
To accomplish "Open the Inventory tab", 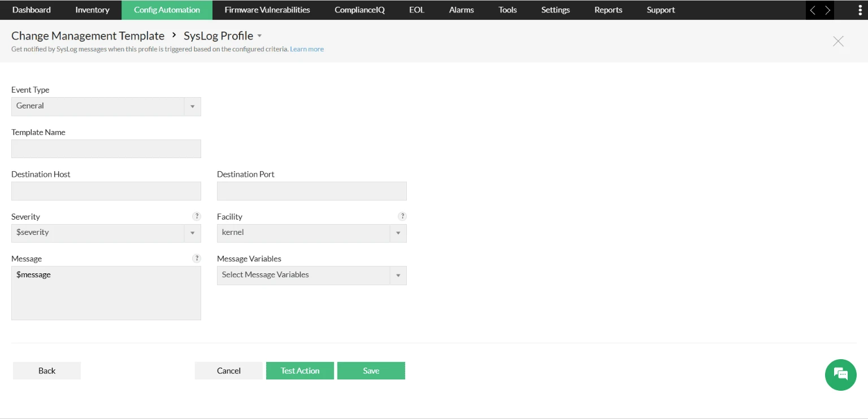I will 92,10.
